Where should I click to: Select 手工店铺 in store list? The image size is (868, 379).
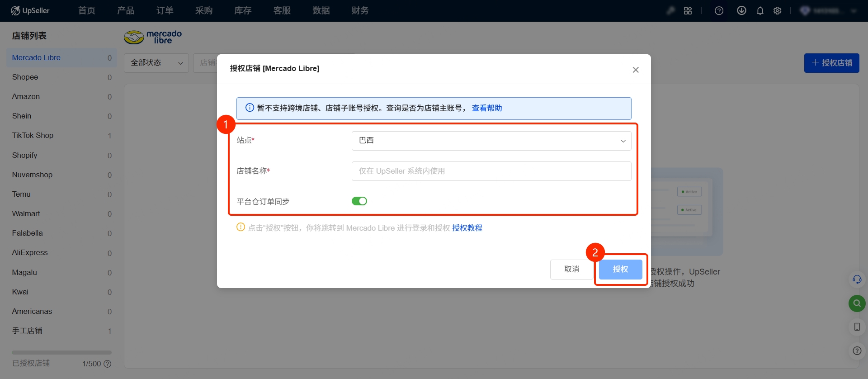(x=61, y=331)
